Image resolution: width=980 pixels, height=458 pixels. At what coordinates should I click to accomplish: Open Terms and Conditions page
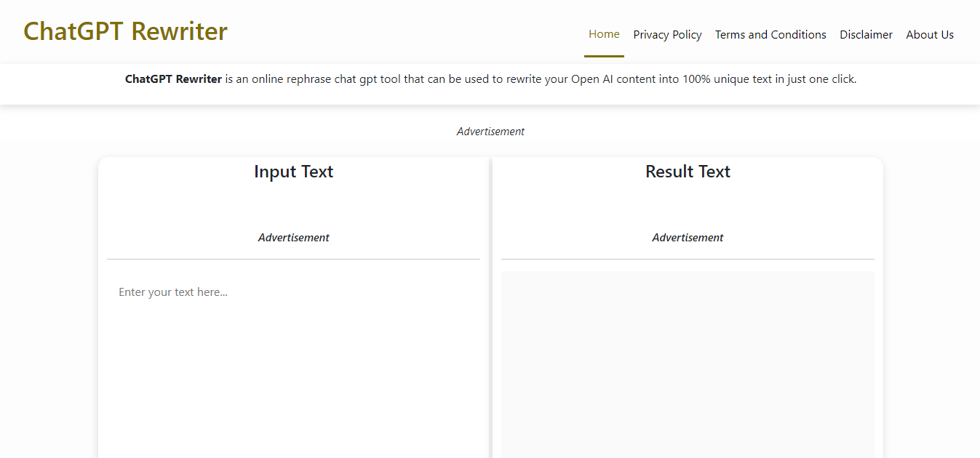770,35
